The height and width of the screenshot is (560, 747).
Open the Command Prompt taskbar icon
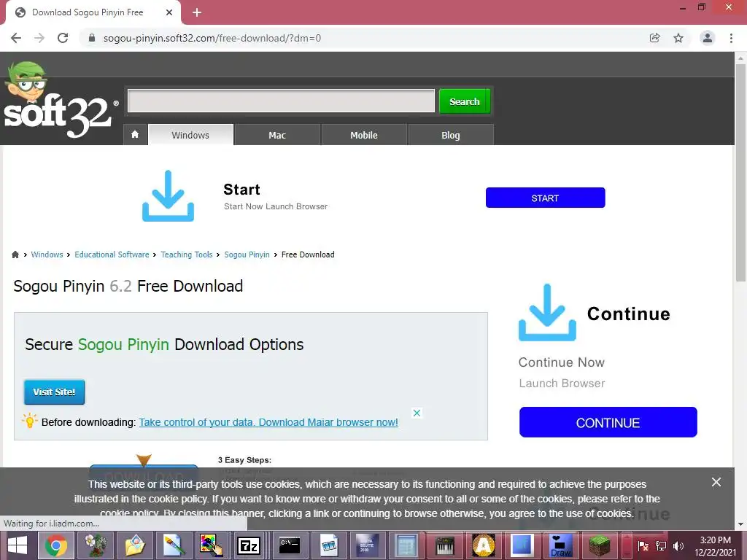pos(289,545)
